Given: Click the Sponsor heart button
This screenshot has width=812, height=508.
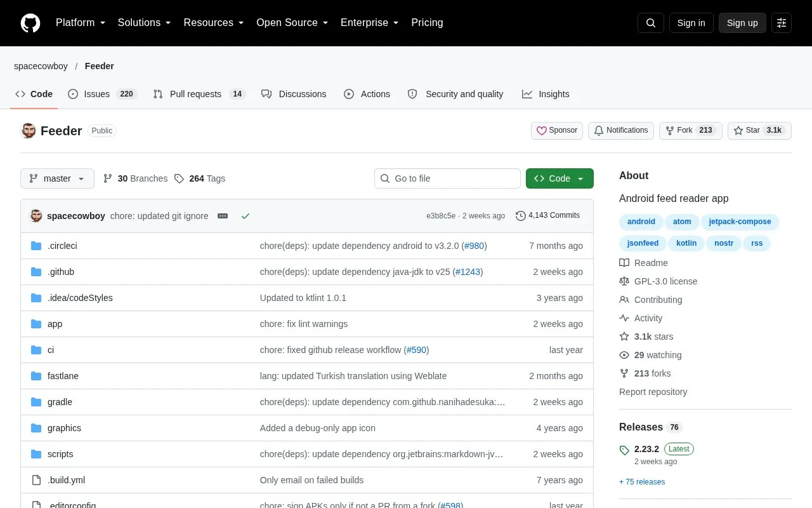Looking at the screenshot, I should click(557, 130).
